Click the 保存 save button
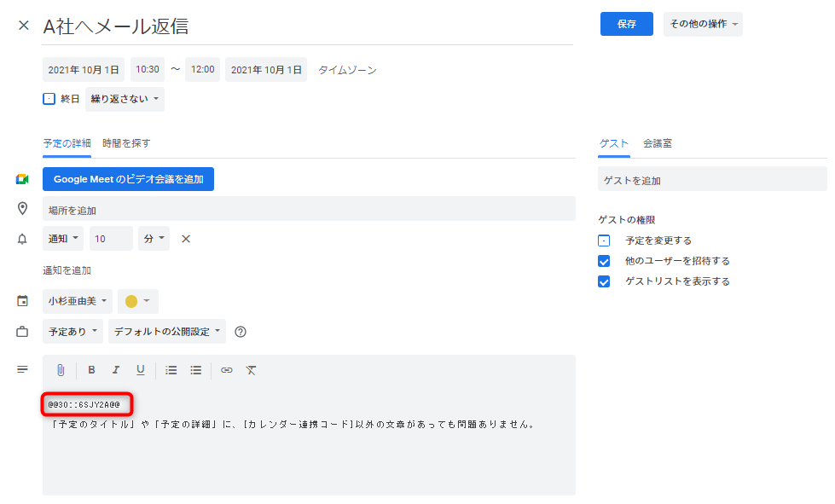Viewport: 835px width, 504px height. pos(627,24)
